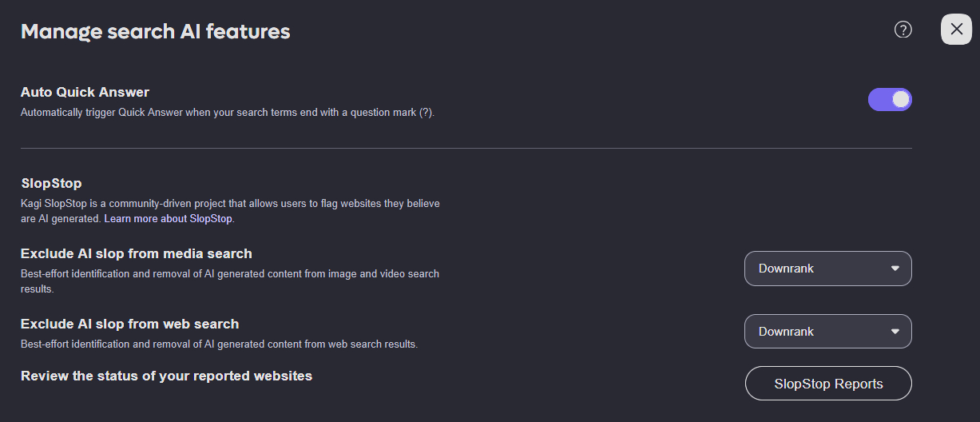Click the Kagi SlopStop community-driven project description
This screenshot has width=980, height=422.
pos(230,204)
